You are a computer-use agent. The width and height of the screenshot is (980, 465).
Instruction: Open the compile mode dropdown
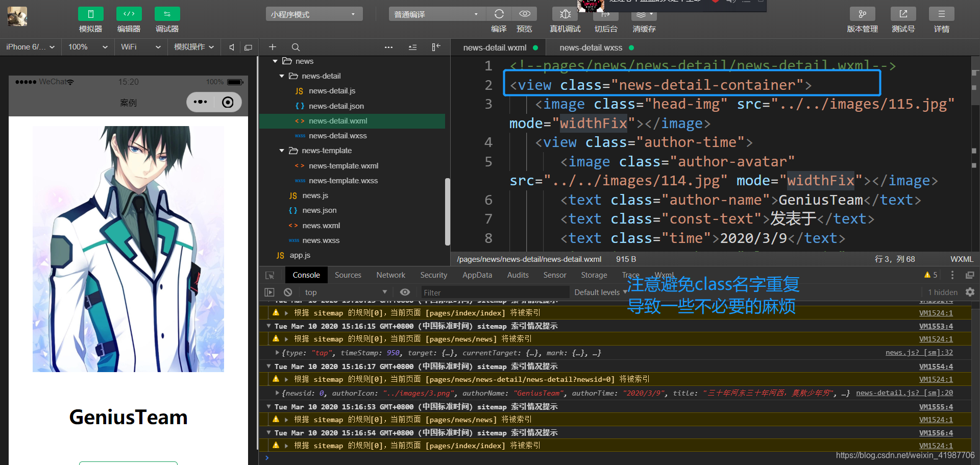pyautogui.click(x=437, y=14)
